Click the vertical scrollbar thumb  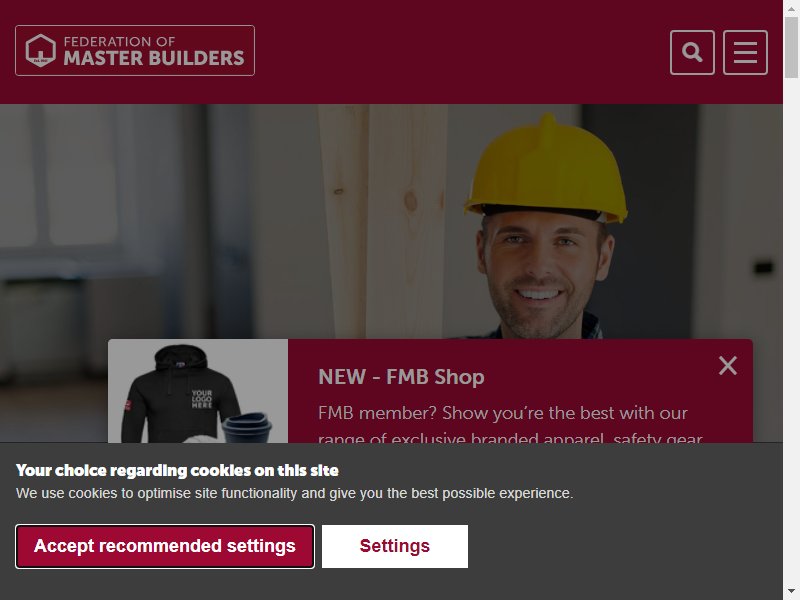(791, 47)
